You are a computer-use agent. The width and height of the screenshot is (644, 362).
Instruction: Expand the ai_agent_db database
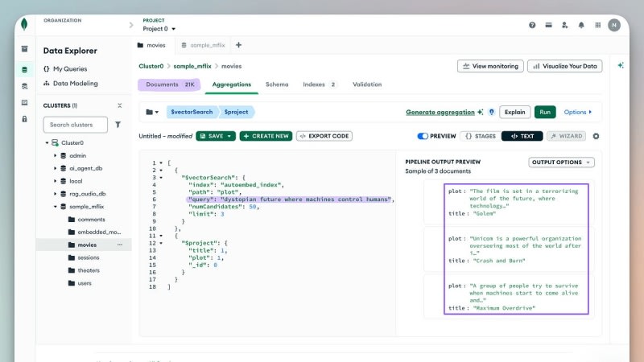coord(55,168)
